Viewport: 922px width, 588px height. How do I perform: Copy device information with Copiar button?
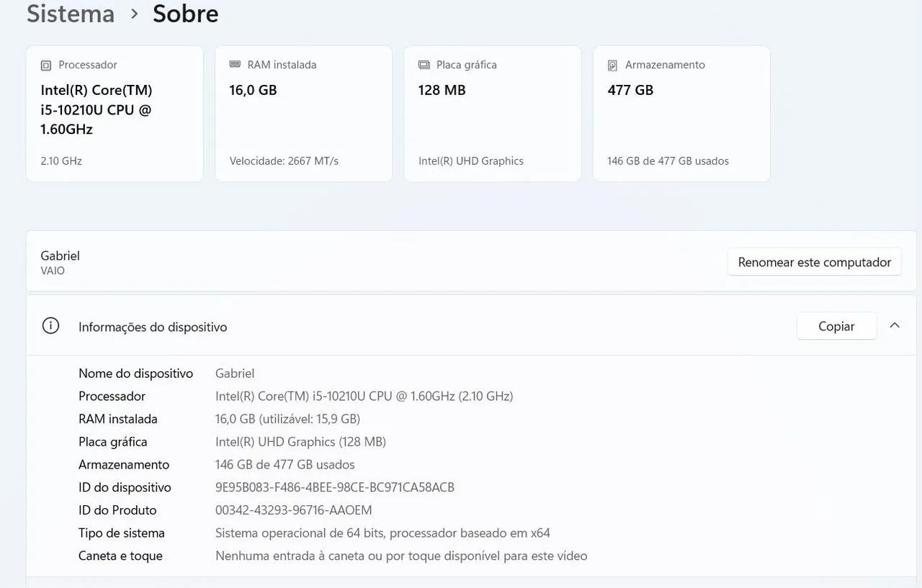tap(836, 326)
